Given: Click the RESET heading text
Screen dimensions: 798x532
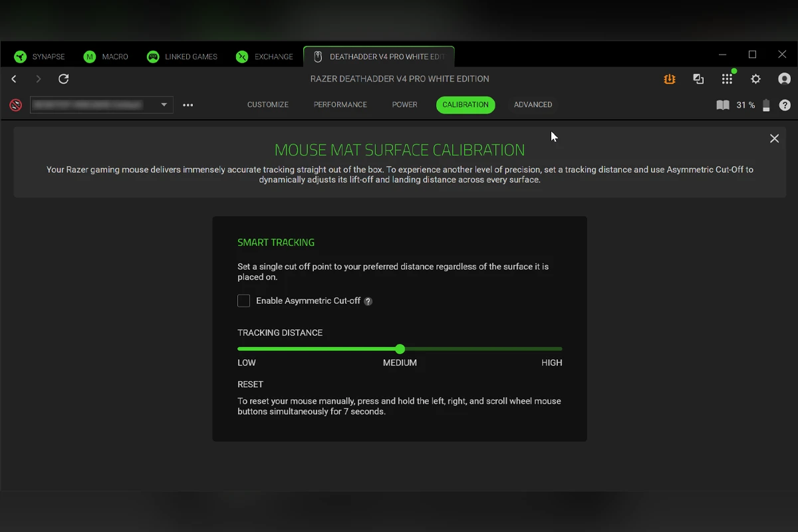Looking at the screenshot, I should click(x=251, y=384).
